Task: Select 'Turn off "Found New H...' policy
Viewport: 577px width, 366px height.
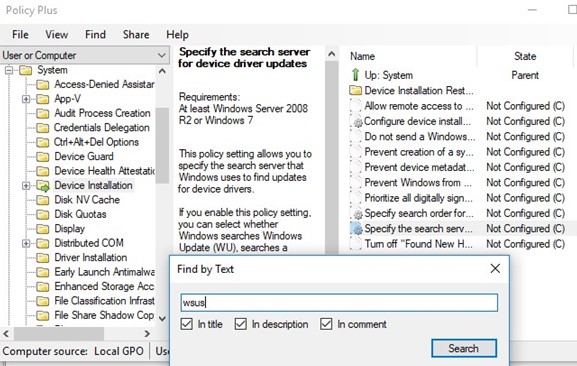Action: click(x=418, y=244)
